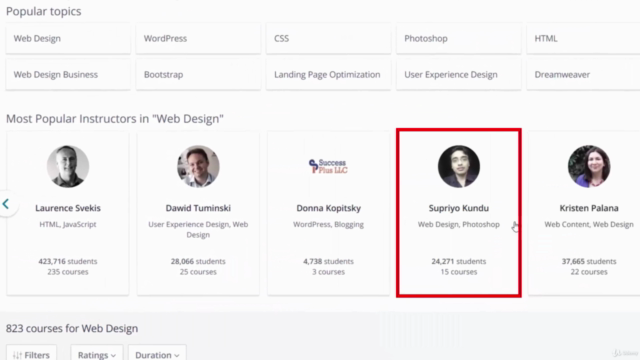Click "25 courses" under Dawid Tuminski

[198, 272]
